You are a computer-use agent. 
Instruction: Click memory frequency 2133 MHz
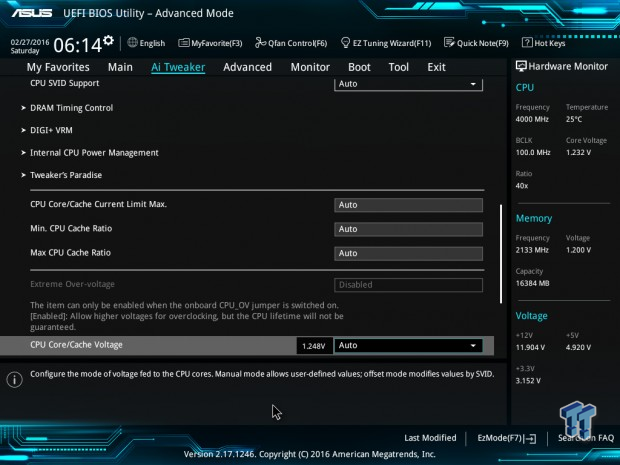pos(532,250)
